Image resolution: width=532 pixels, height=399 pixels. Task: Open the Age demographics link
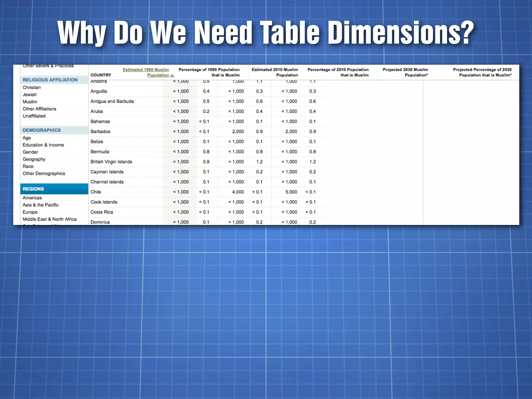pyautogui.click(x=26, y=138)
